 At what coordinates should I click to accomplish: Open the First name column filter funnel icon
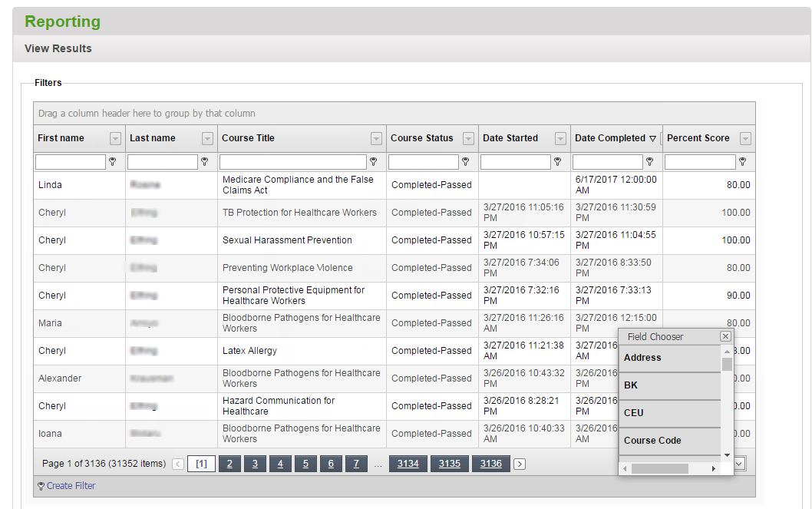click(114, 162)
